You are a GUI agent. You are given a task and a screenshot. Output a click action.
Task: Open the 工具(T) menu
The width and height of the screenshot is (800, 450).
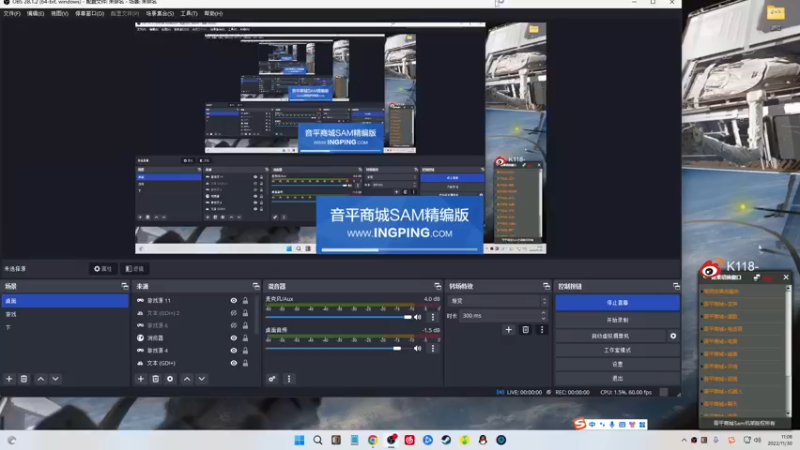click(x=189, y=13)
